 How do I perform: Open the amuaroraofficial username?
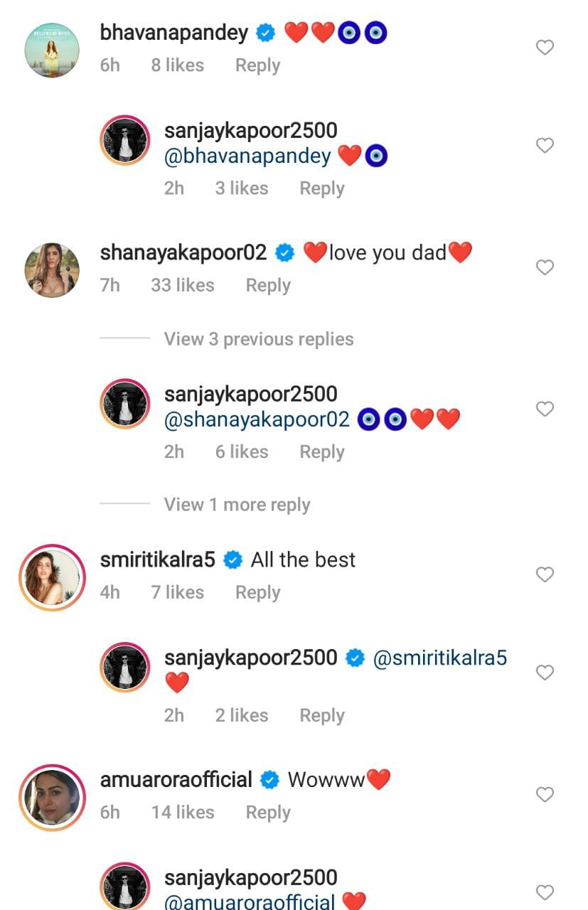coord(176,780)
